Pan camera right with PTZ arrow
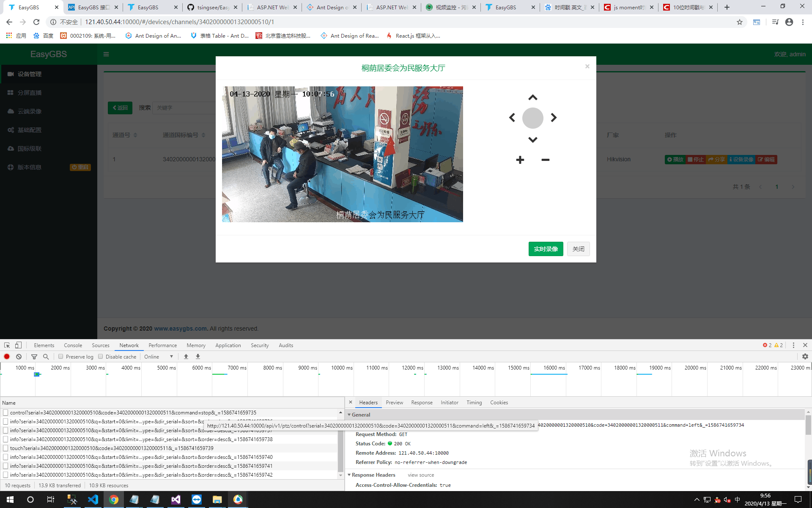The height and width of the screenshot is (508, 812). pyautogui.click(x=553, y=118)
